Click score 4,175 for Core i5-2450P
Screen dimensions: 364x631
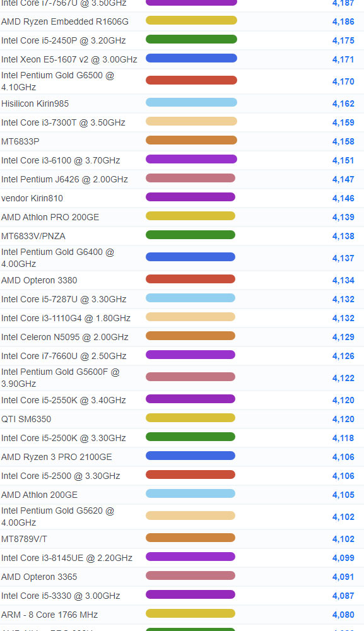[343, 40]
